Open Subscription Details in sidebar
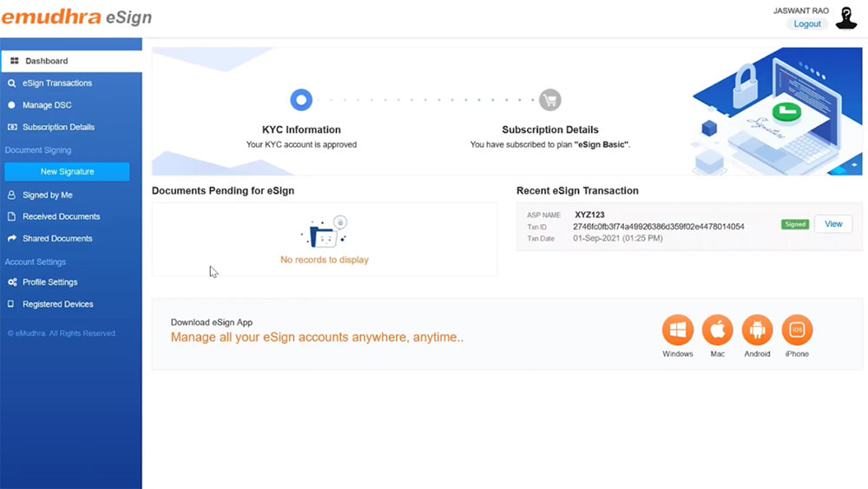The height and width of the screenshot is (489, 868). point(58,127)
